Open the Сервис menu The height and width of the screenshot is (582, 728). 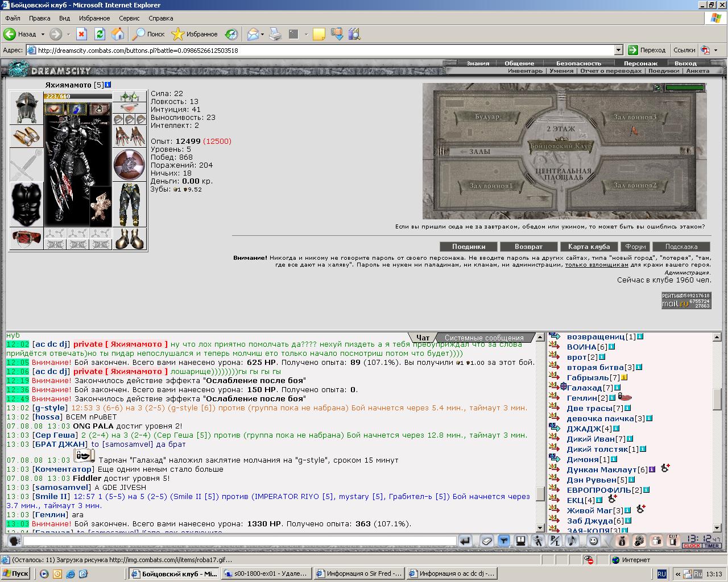pyautogui.click(x=129, y=18)
